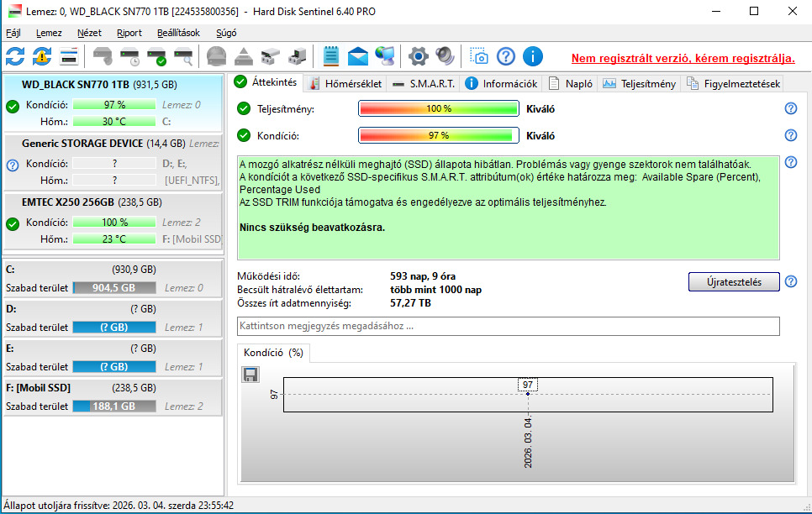Open the Információk tab

501,83
